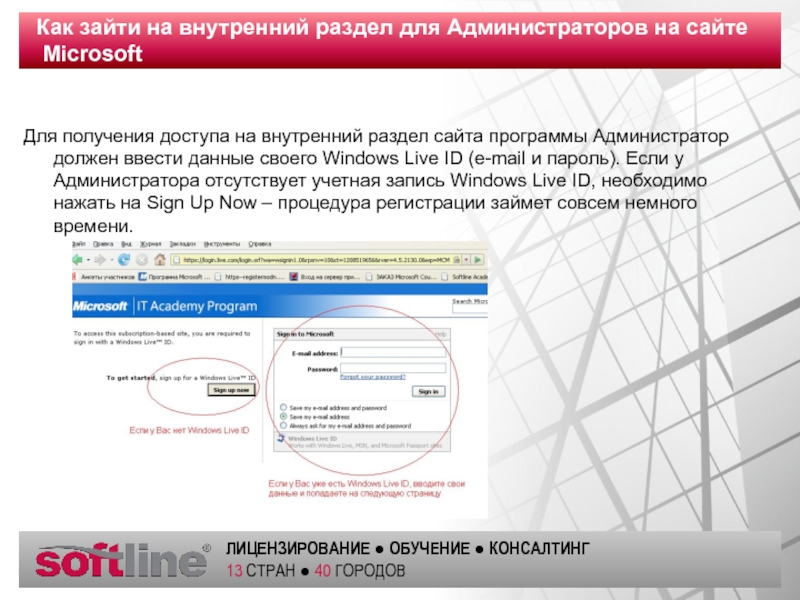Click the Reload page icon
Viewport: 800px width, 600px height.
[123, 260]
